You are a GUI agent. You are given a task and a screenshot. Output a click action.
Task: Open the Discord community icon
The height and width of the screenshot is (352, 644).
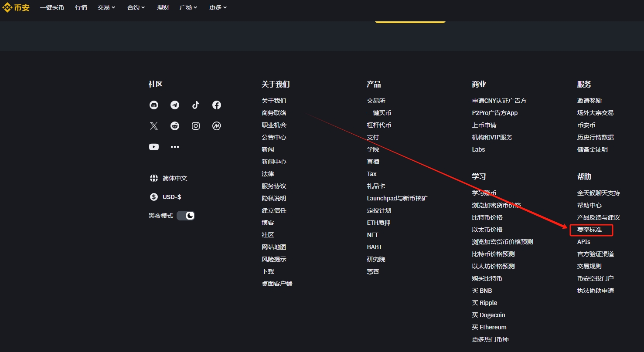[154, 105]
